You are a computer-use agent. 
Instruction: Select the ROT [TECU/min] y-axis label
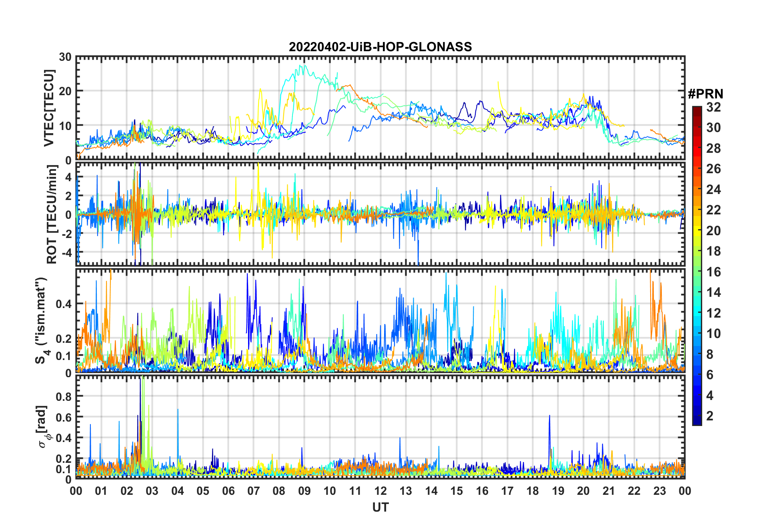pyautogui.click(x=52, y=214)
